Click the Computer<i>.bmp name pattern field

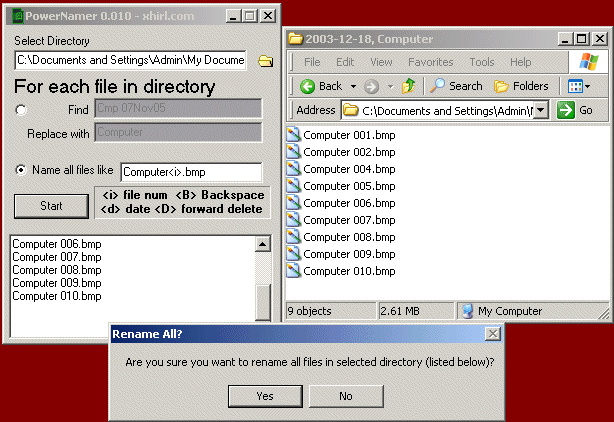[x=191, y=172]
